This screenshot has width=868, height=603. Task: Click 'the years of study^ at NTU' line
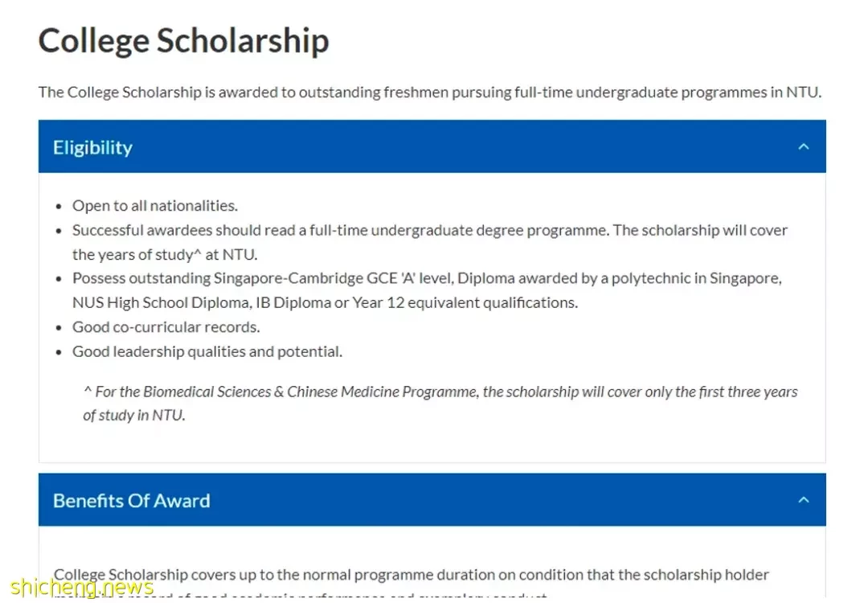(x=165, y=254)
